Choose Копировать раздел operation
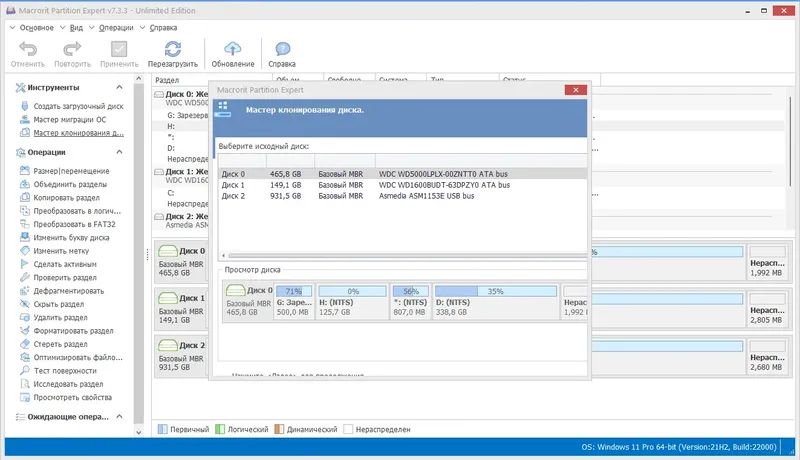Screen dimensions: 800x460 pos(66,197)
